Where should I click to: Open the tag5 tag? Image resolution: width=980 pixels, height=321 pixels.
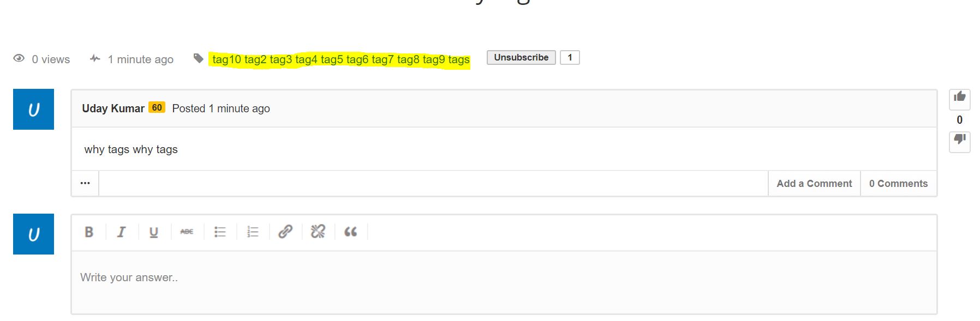click(332, 59)
